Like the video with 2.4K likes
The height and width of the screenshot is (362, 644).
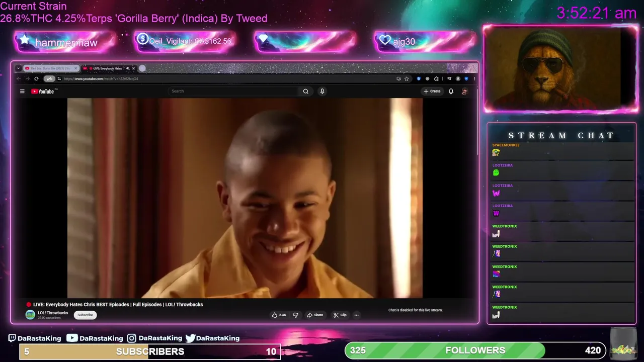click(x=279, y=315)
